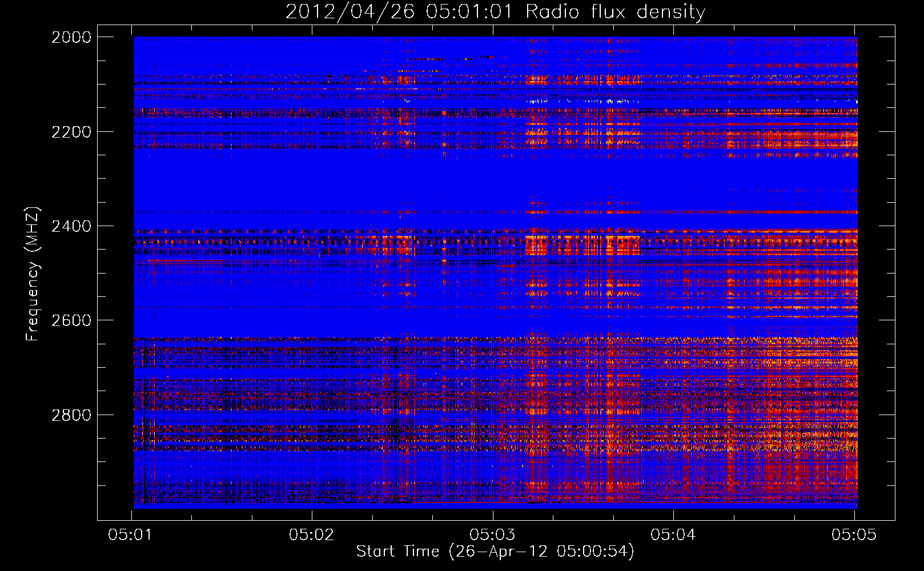Click the 05:04 time tick label

point(673,534)
